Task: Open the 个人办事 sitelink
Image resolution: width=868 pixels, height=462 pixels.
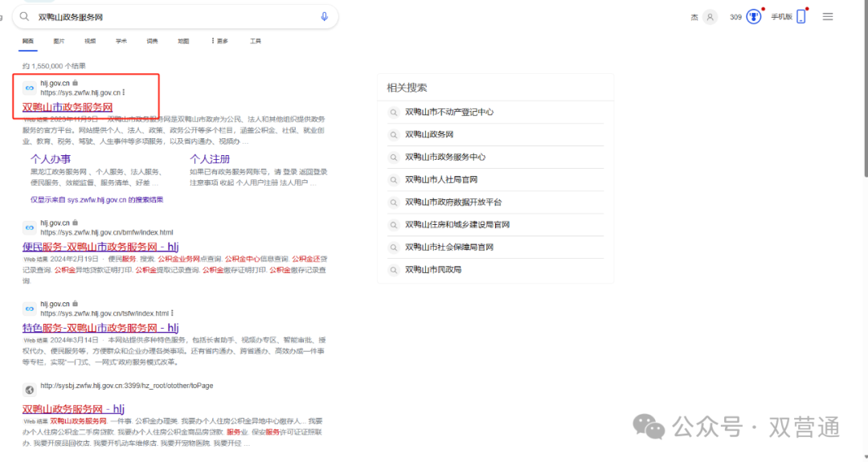Action: [x=51, y=159]
